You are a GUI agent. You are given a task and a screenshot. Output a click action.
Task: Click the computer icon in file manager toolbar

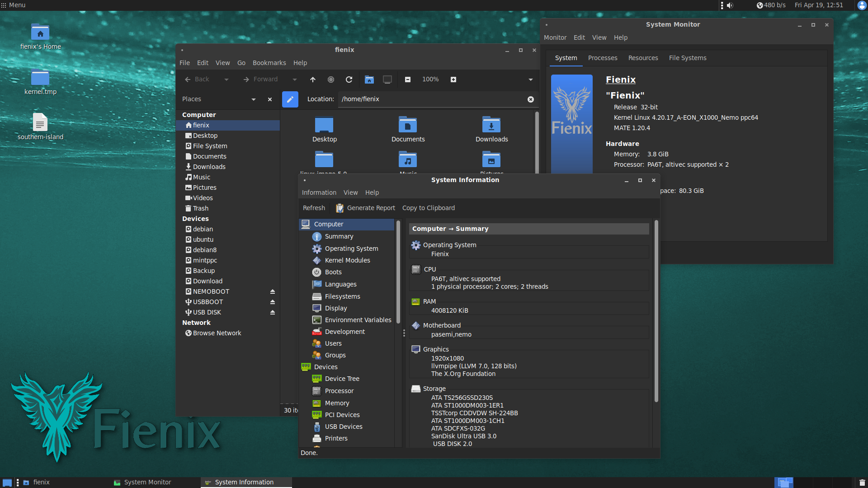tap(387, 80)
